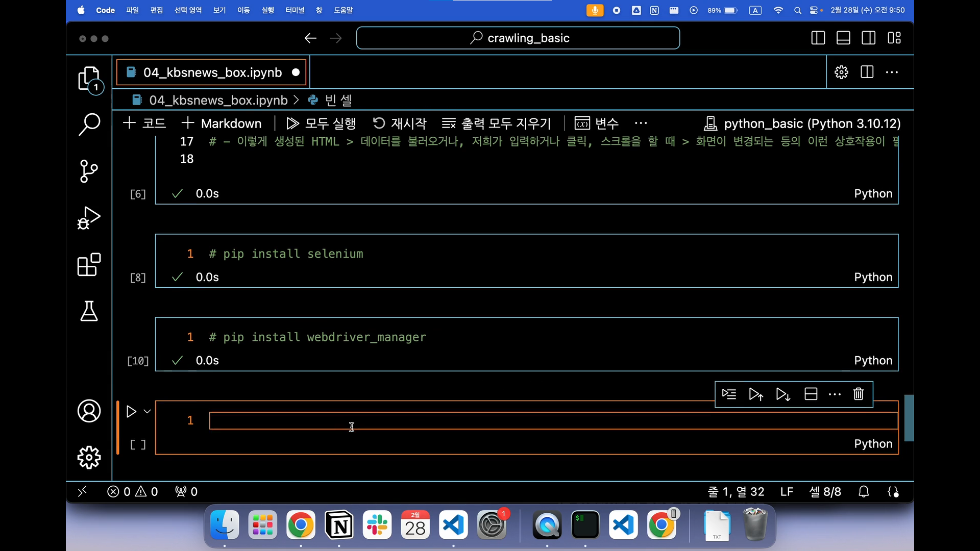The width and height of the screenshot is (980, 551).
Task: Open the Source Control view
Action: 89,171
